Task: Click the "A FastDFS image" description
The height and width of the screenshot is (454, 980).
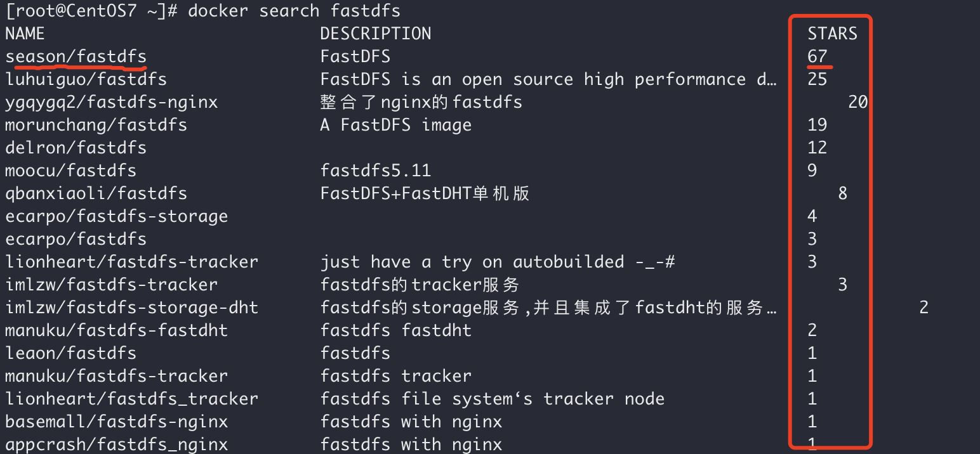Action: click(x=396, y=125)
